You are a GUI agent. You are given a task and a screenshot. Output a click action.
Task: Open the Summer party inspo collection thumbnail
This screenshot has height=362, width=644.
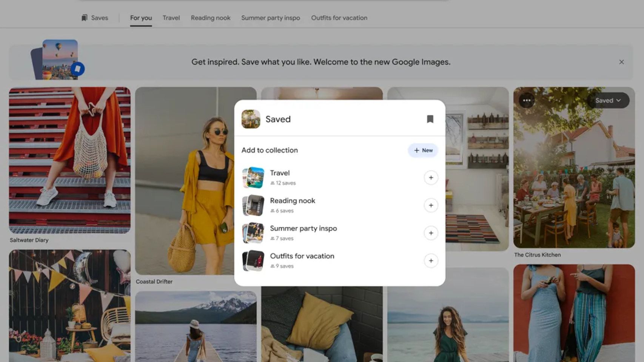(253, 233)
